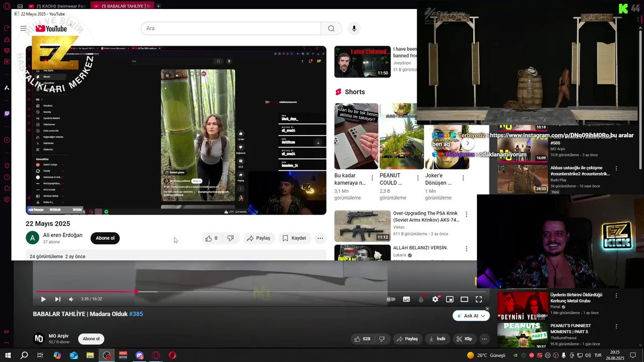Open options for Over-Upgrading PSA Krink video

(466, 214)
